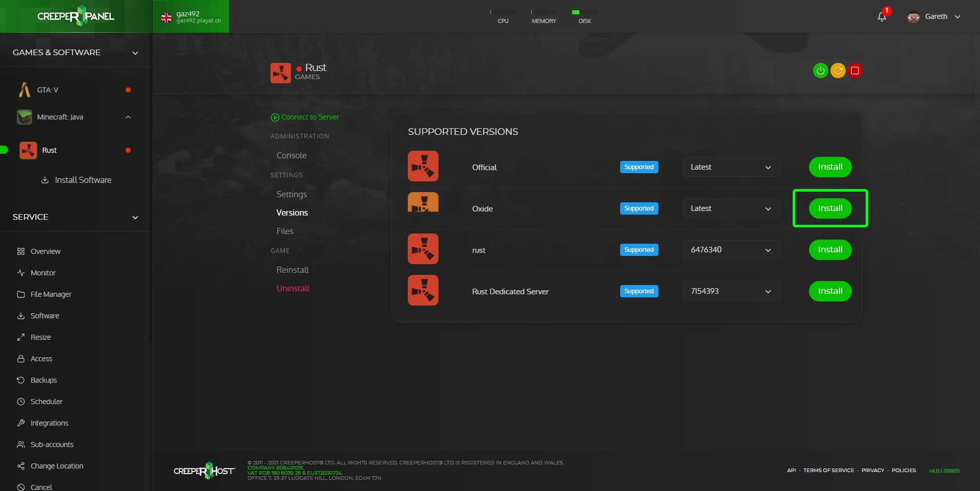Click the Software download icon
980x491 pixels.
coord(21,316)
